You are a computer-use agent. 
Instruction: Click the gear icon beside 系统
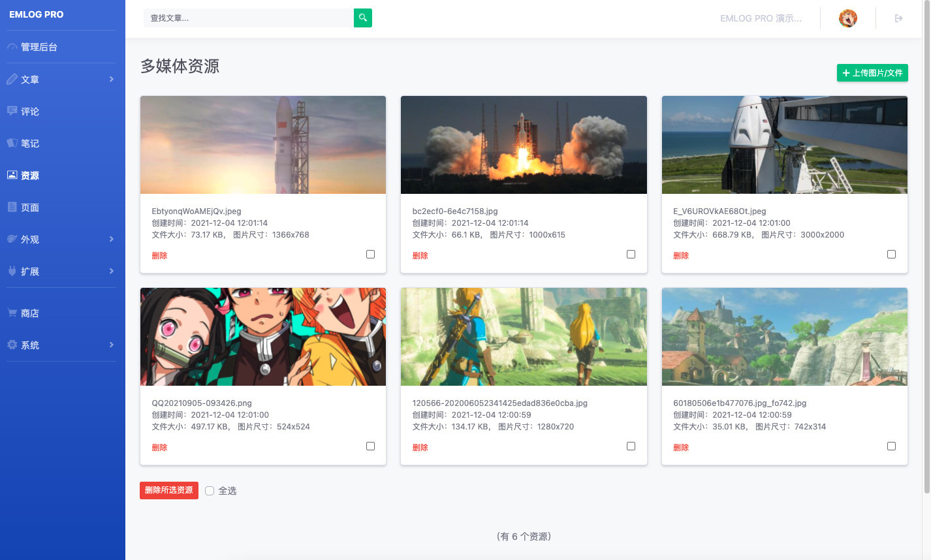[12, 345]
